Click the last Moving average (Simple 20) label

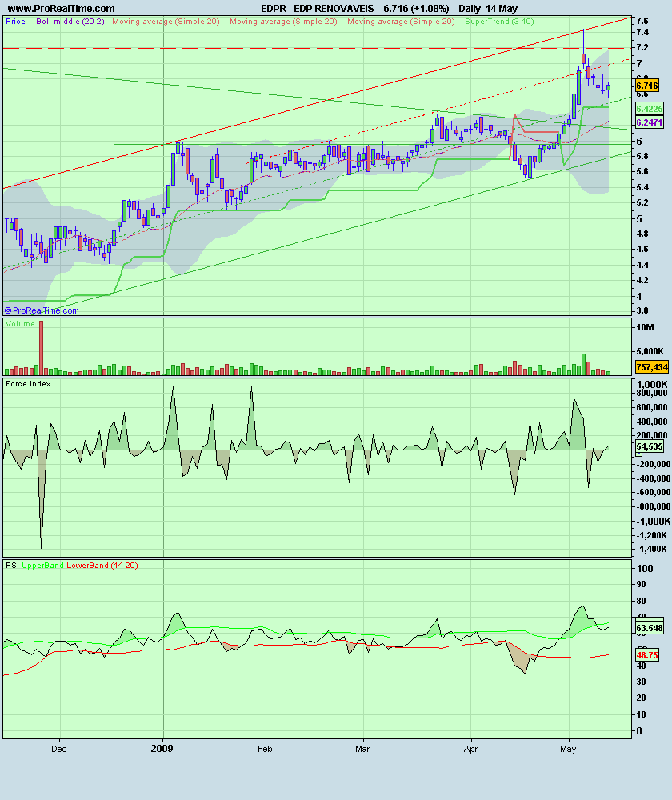(x=401, y=22)
